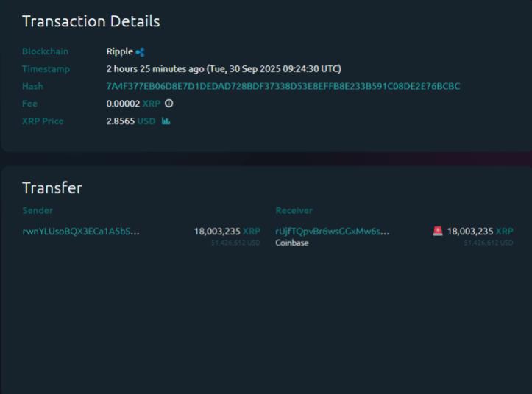Click the Transaction Details heading
This screenshot has height=394, width=532.
(91, 21)
